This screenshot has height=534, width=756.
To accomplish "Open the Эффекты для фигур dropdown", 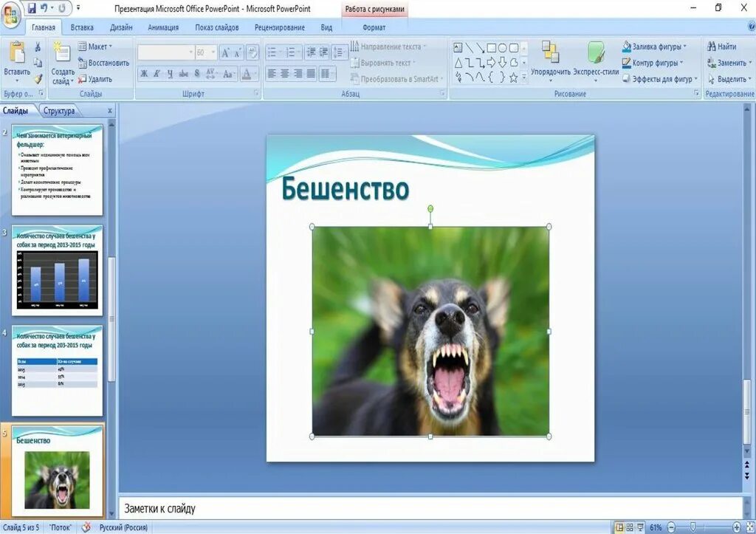I will (660, 78).
